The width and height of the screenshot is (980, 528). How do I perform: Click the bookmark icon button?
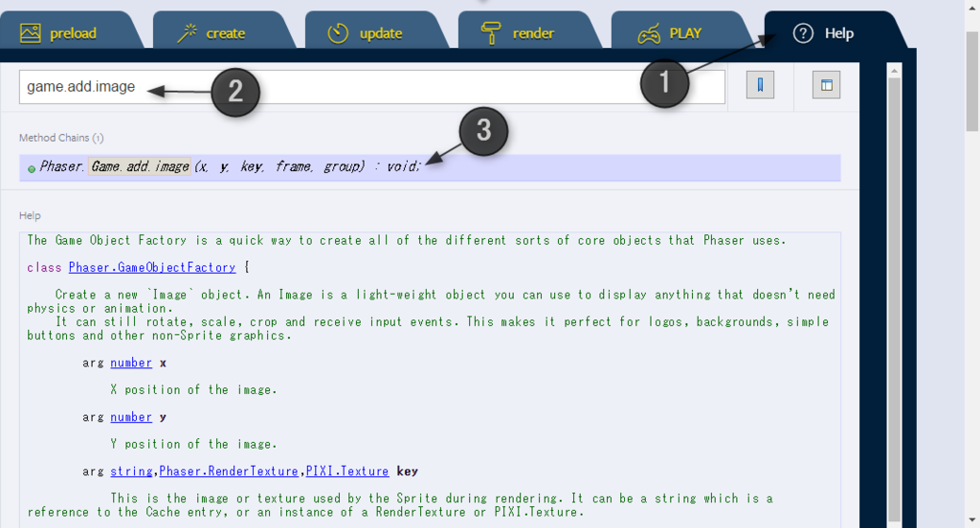(x=760, y=85)
